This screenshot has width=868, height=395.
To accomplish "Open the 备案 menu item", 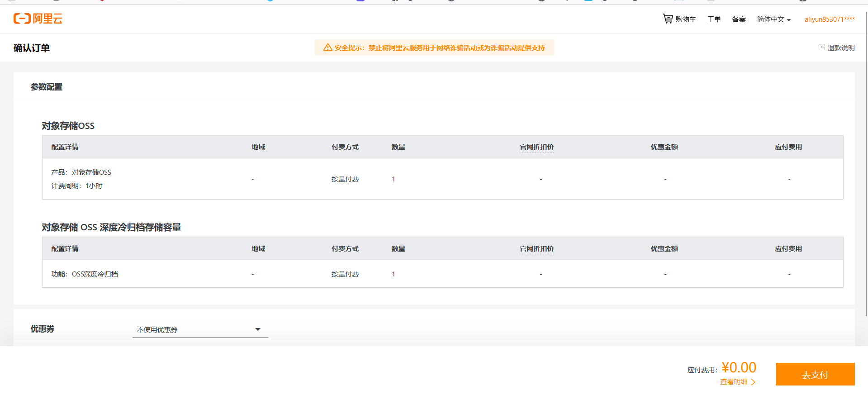I will tap(739, 19).
